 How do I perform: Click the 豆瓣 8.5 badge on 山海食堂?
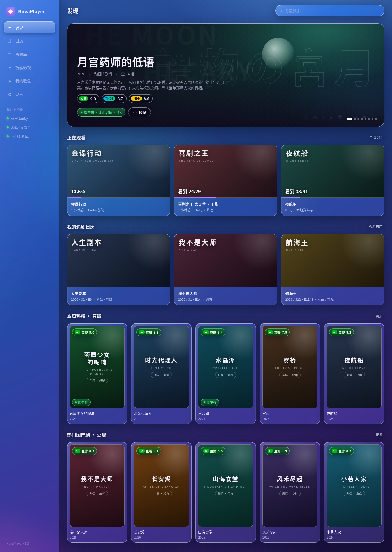[x=213, y=451]
